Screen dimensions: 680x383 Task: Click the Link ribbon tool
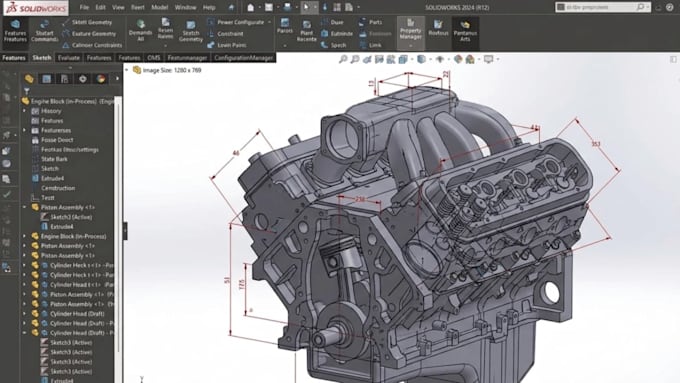pos(370,45)
